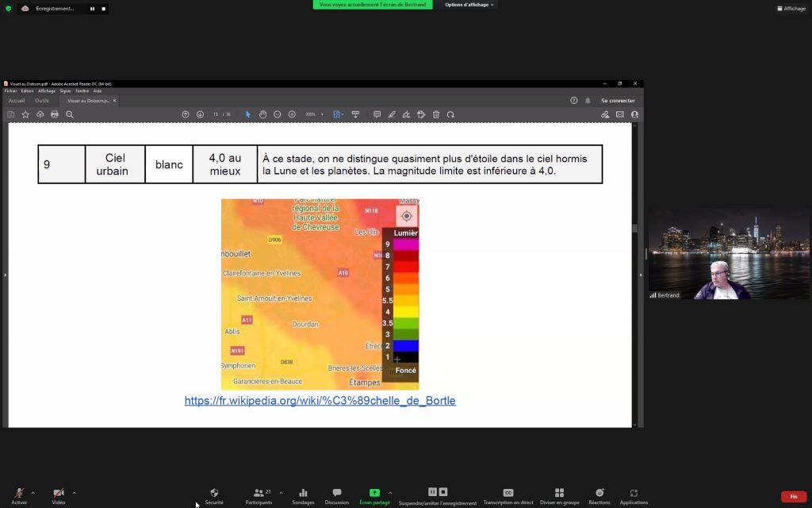Click the star bookmark icon in Acrobat
812x508 pixels.
coord(25,114)
